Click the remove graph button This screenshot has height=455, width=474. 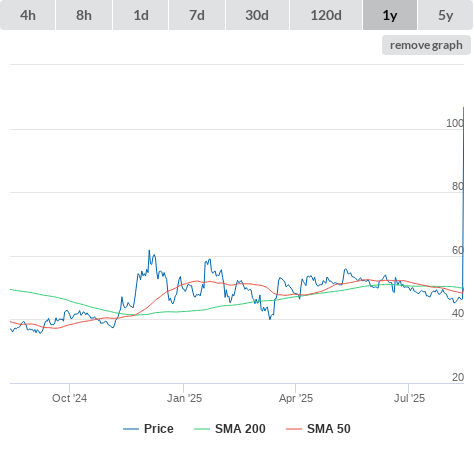(426, 45)
